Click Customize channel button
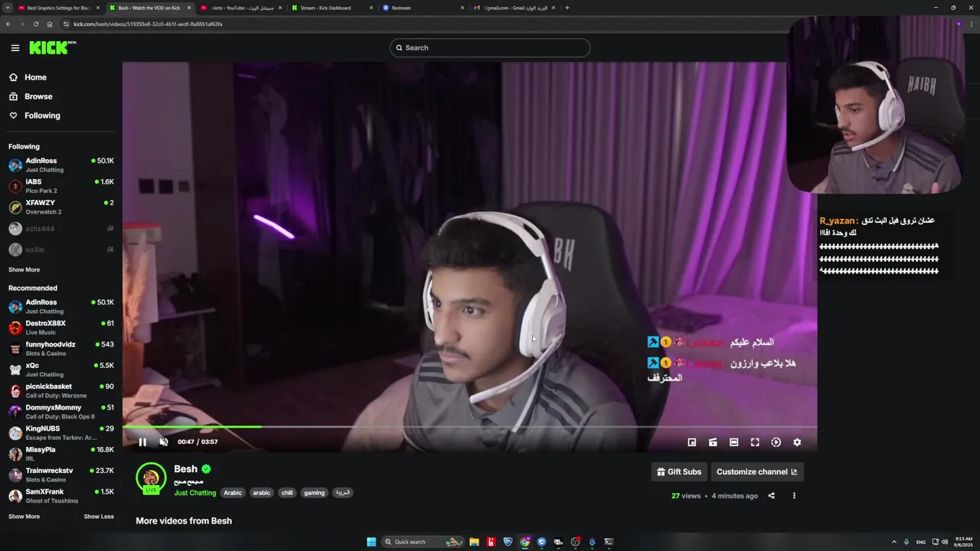 click(x=757, y=472)
